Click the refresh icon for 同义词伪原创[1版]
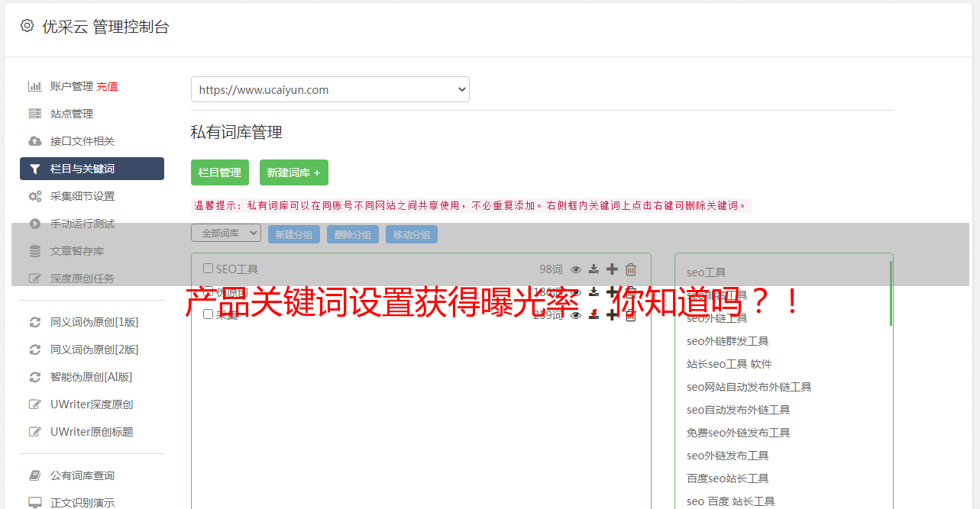 click(35, 322)
